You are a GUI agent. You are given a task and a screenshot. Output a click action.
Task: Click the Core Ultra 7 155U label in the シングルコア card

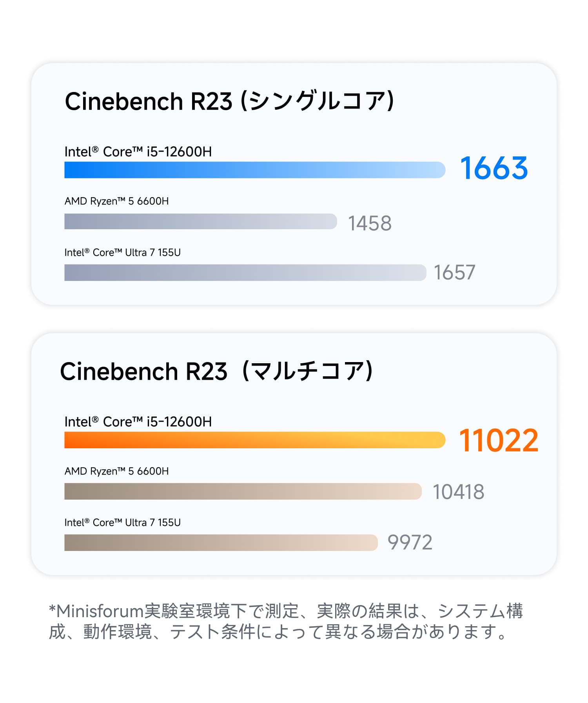[122, 252]
